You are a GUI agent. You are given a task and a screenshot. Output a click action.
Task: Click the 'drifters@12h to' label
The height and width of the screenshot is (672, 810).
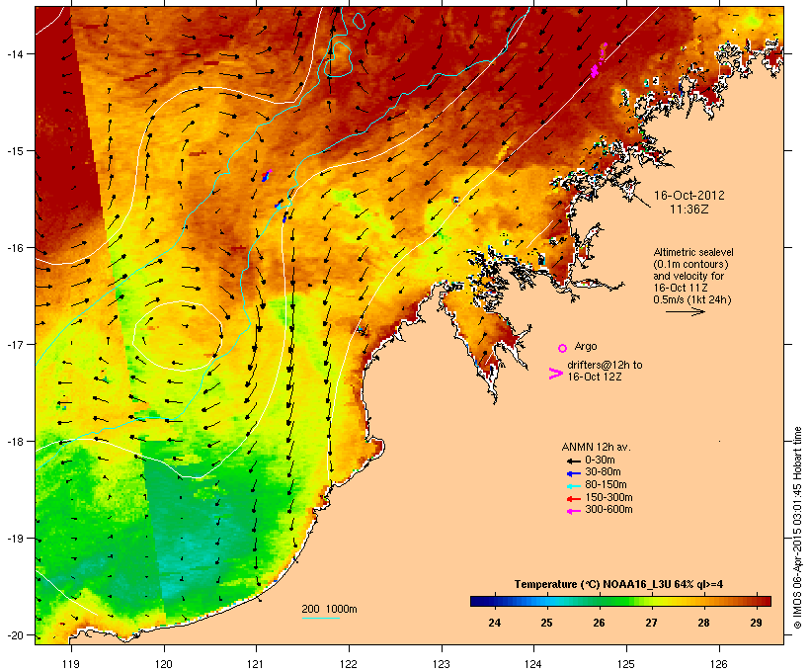click(x=605, y=365)
